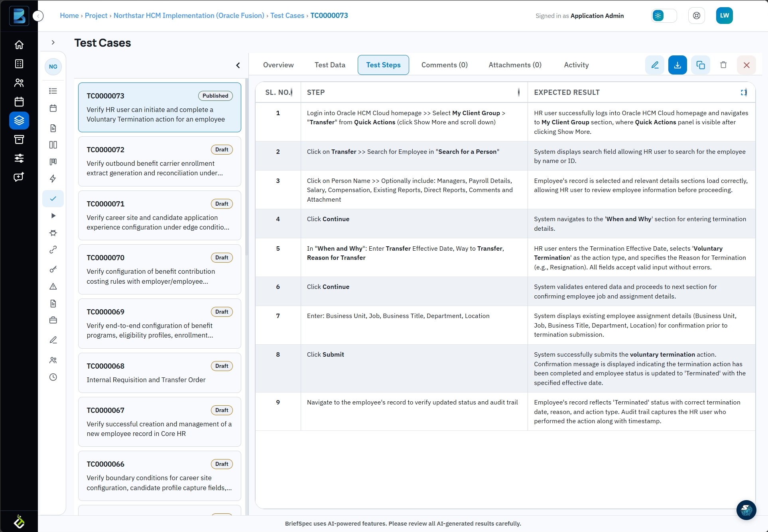Open the archive box sidebar icon
Image resolution: width=768 pixels, height=532 pixels.
coord(19,139)
